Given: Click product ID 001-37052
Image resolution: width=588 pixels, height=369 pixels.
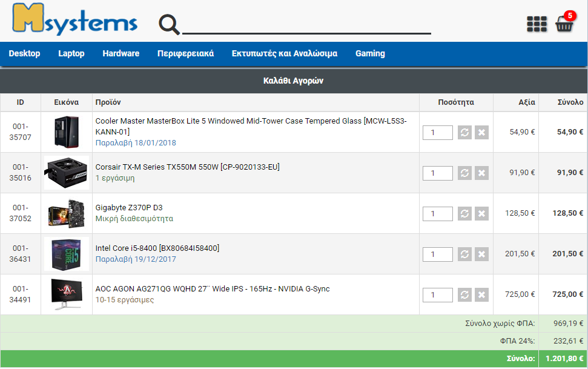Looking at the screenshot, I should [x=20, y=213].
